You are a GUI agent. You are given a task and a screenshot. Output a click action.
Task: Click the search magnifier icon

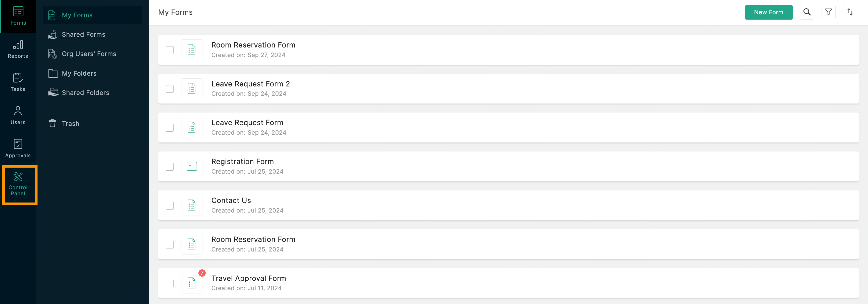(x=807, y=12)
